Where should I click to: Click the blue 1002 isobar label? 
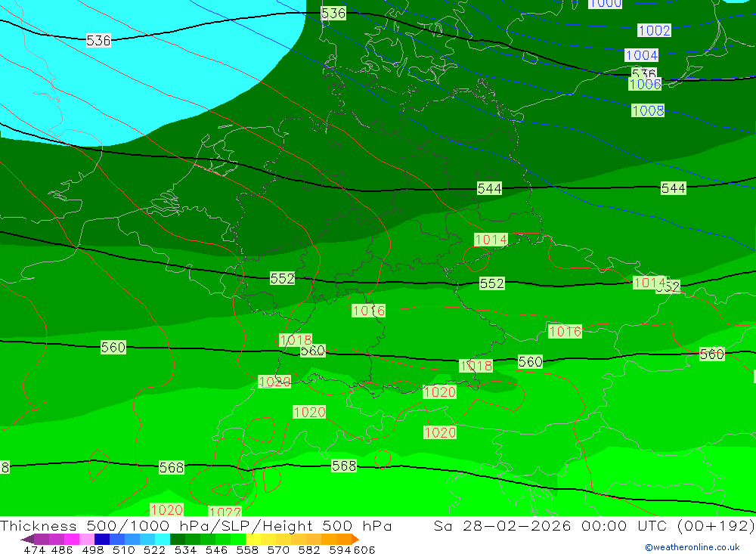click(654, 30)
